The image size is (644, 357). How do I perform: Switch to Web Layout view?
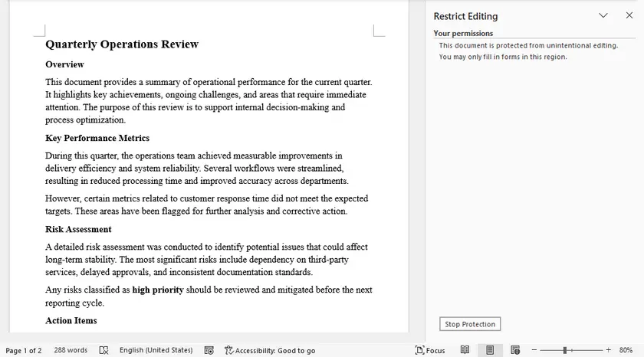(x=515, y=350)
